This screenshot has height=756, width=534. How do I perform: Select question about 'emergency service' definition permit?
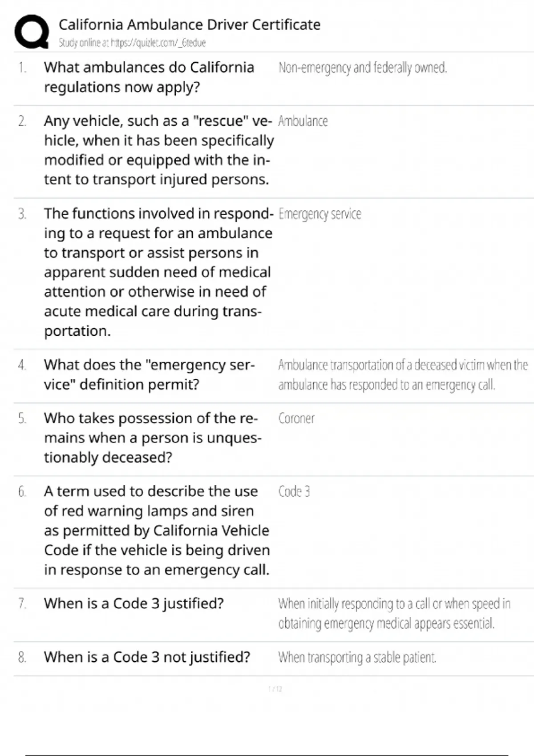coord(149,374)
